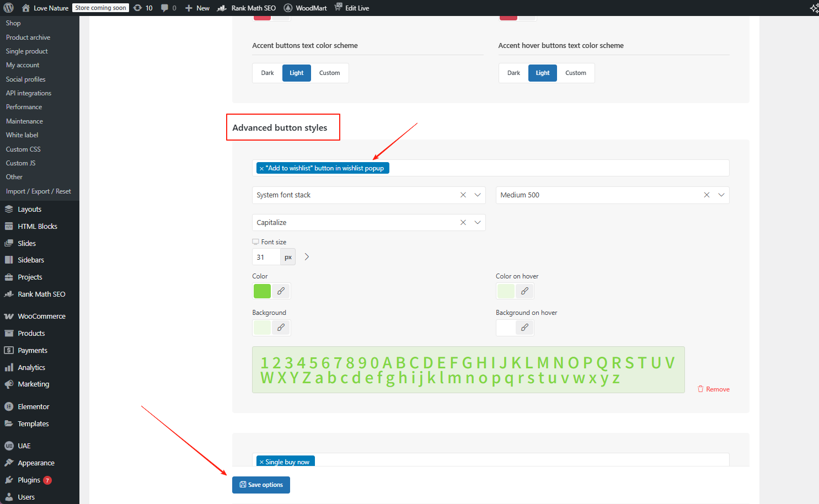Open WooCommerce in the sidebar menu
819x504 pixels.
coord(41,317)
